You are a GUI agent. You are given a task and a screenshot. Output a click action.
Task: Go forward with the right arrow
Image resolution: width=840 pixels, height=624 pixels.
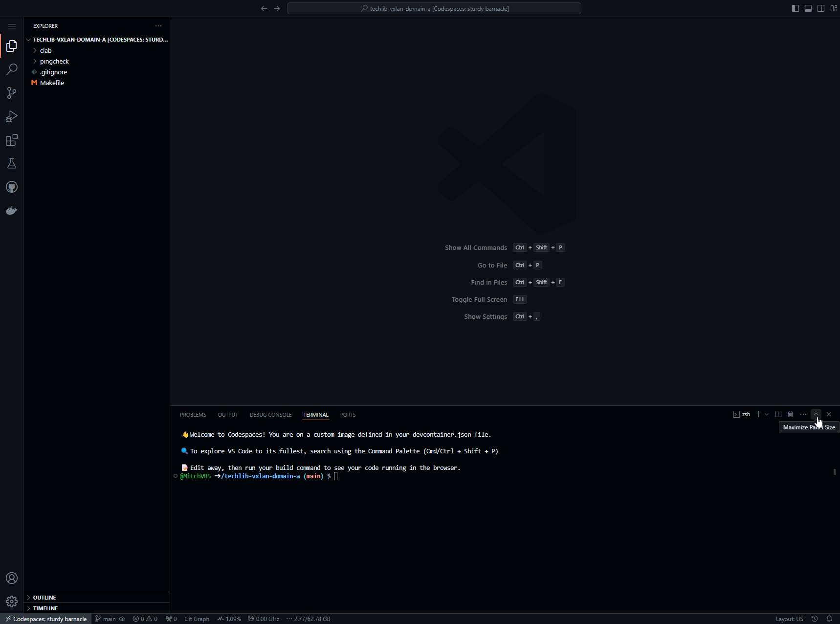[277, 8]
